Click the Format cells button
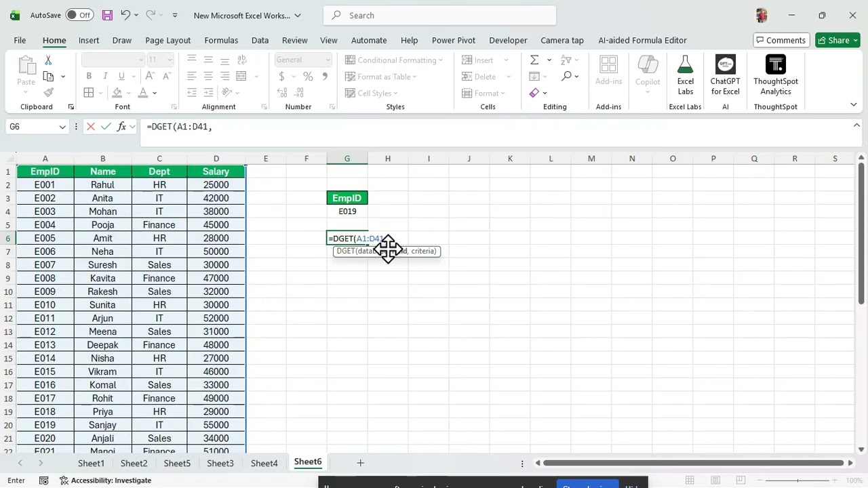868x488 pixels. pos(484,93)
